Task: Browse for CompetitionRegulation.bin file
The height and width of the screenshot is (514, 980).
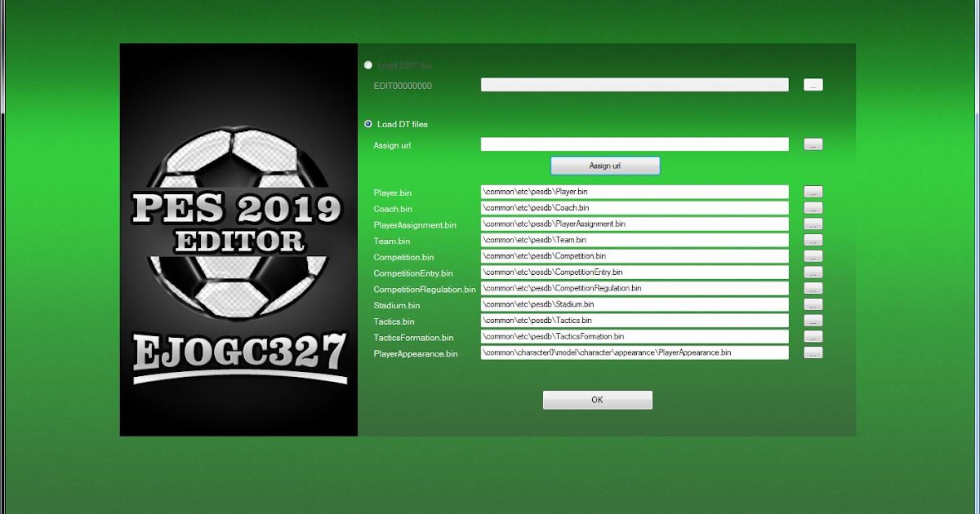Action: click(x=813, y=289)
